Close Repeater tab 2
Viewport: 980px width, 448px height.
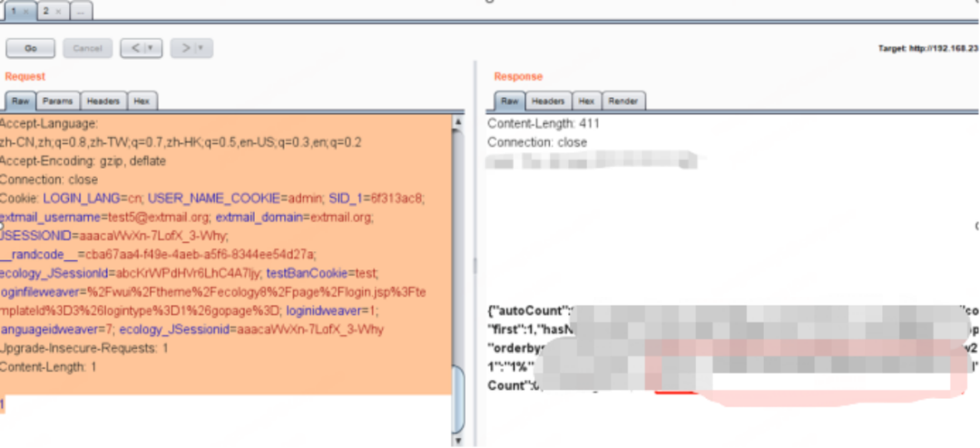click(59, 11)
